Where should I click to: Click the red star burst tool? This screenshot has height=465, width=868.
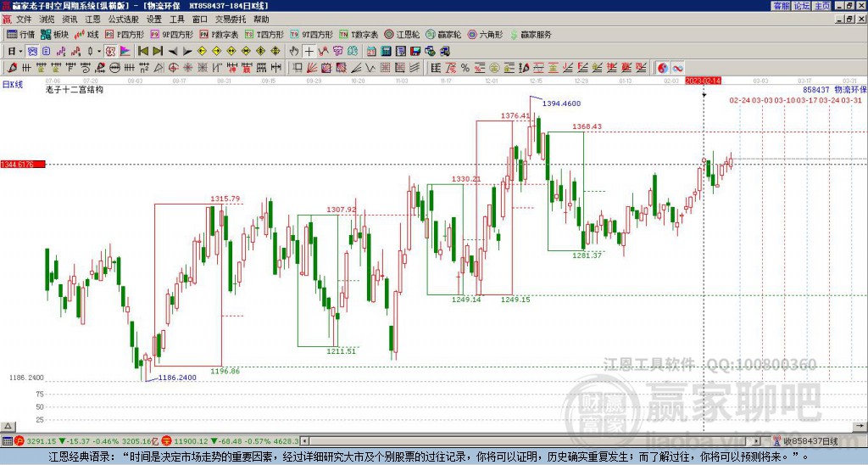(187, 68)
